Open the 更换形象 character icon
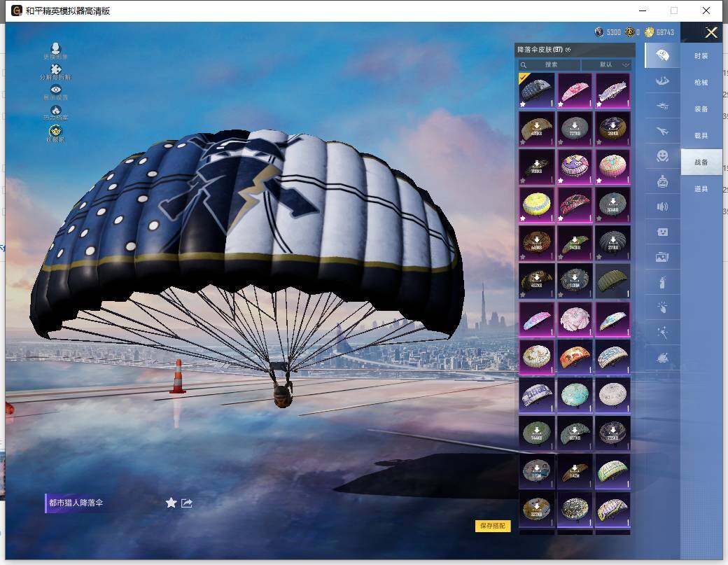 (56, 48)
